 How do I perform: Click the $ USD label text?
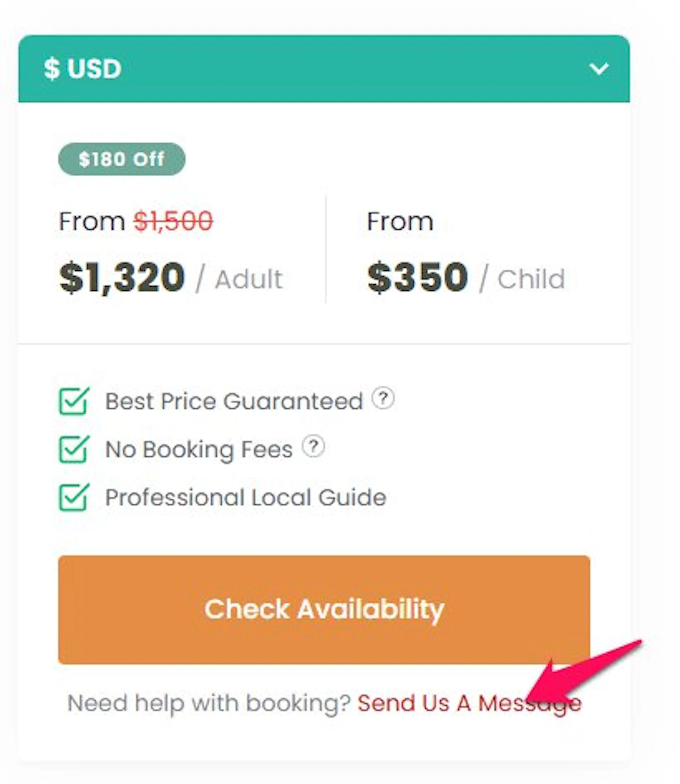click(83, 69)
